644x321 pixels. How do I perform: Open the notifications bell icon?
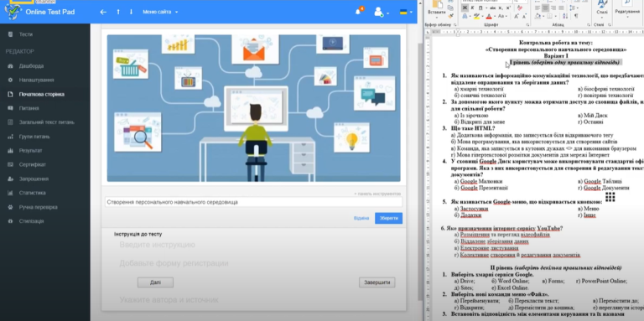coord(358,12)
